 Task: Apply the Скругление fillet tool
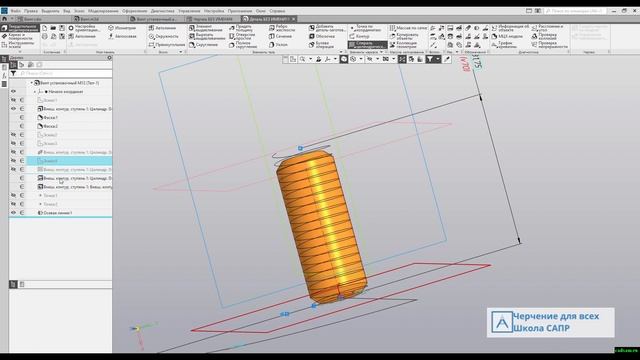[x=203, y=45]
